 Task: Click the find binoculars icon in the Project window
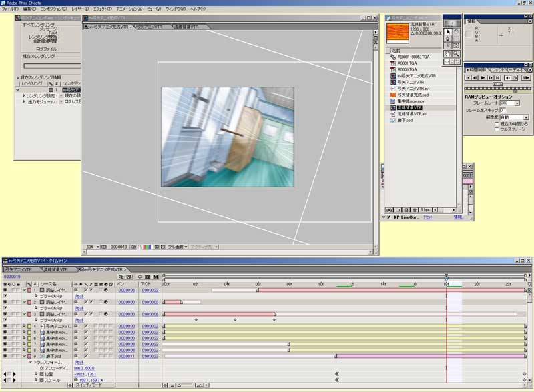(x=390, y=210)
